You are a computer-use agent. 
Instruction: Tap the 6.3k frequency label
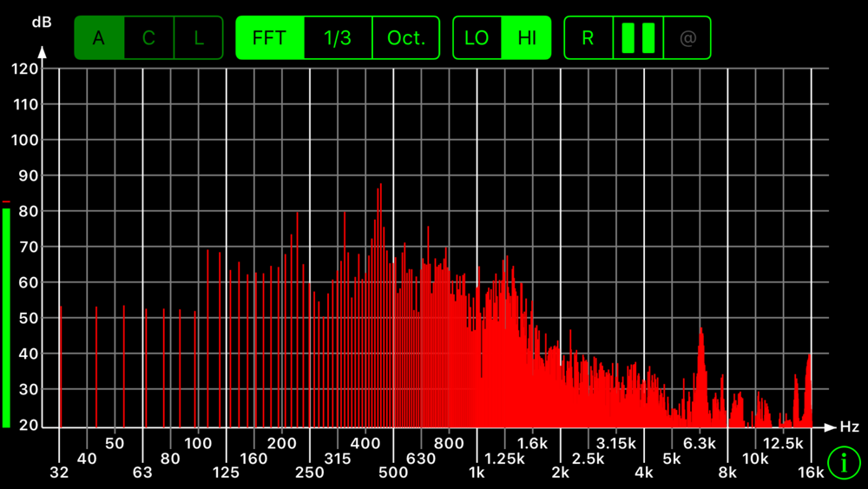(x=699, y=444)
